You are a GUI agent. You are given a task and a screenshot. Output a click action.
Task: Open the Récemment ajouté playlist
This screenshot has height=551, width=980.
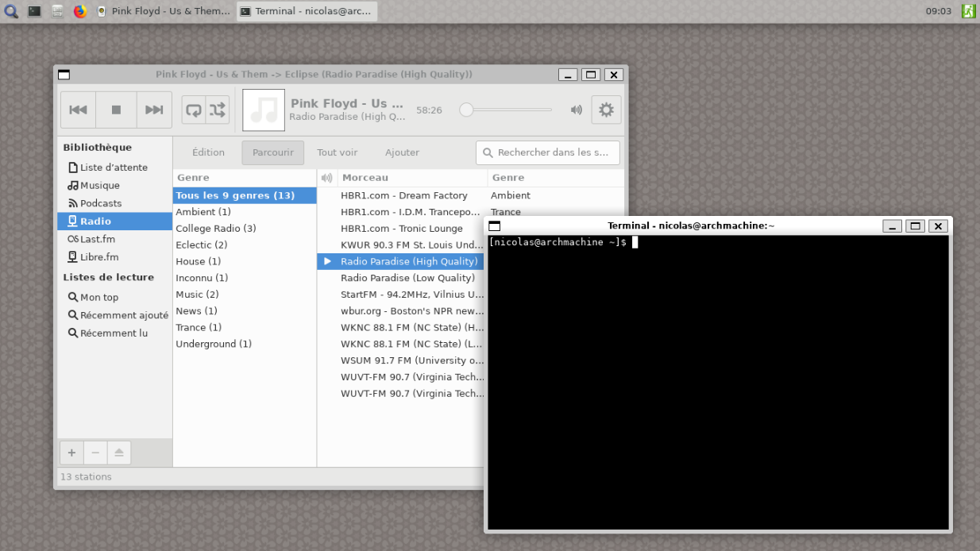tap(114, 315)
